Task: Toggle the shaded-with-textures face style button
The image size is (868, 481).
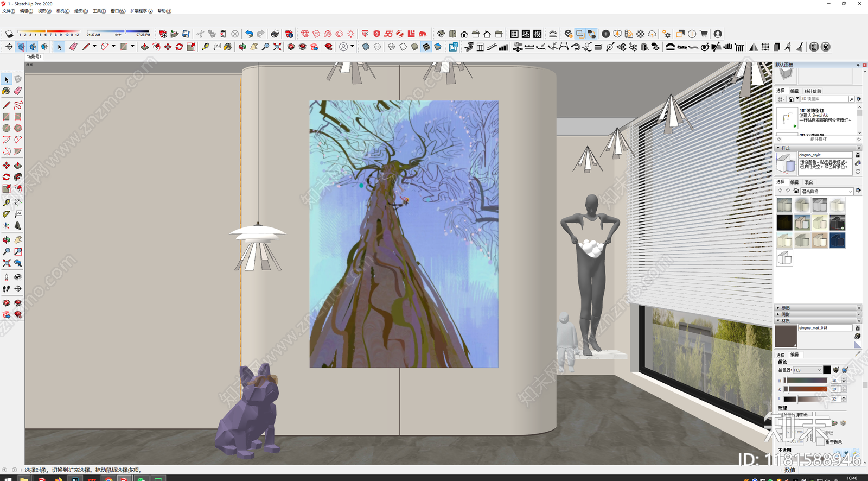Action: point(426,47)
